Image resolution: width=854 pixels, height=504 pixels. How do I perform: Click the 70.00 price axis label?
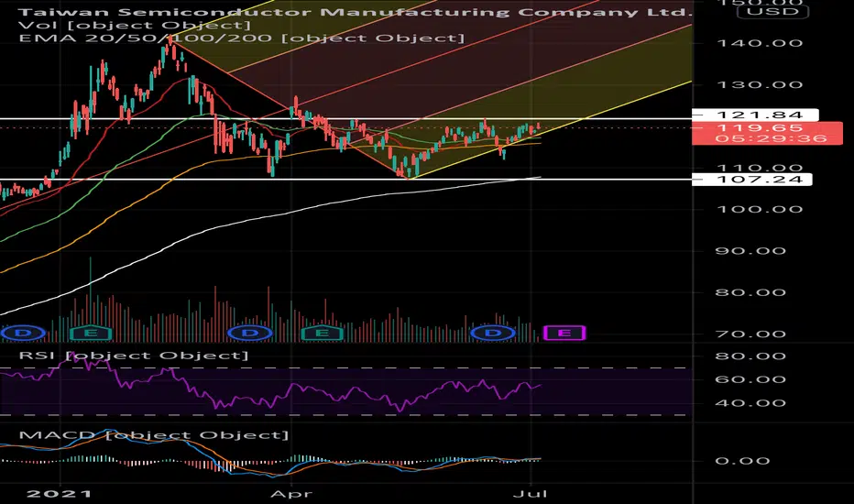pos(750,334)
